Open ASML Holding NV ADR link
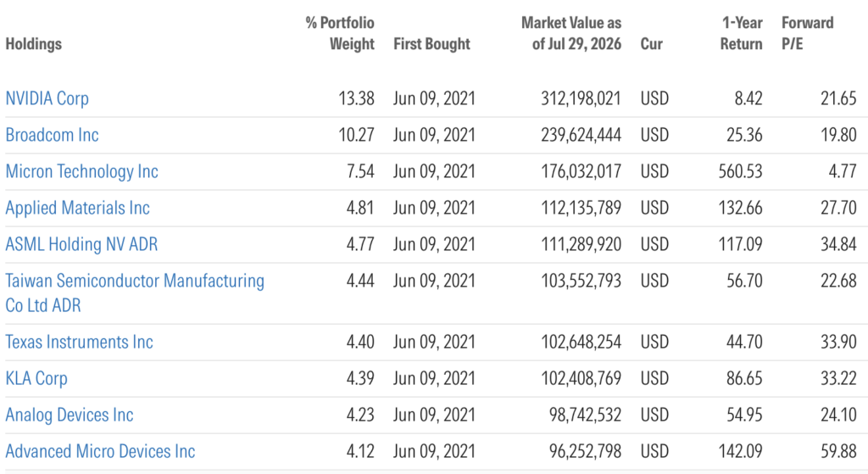Viewport: 868px width, 474px height. click(81, 245)
